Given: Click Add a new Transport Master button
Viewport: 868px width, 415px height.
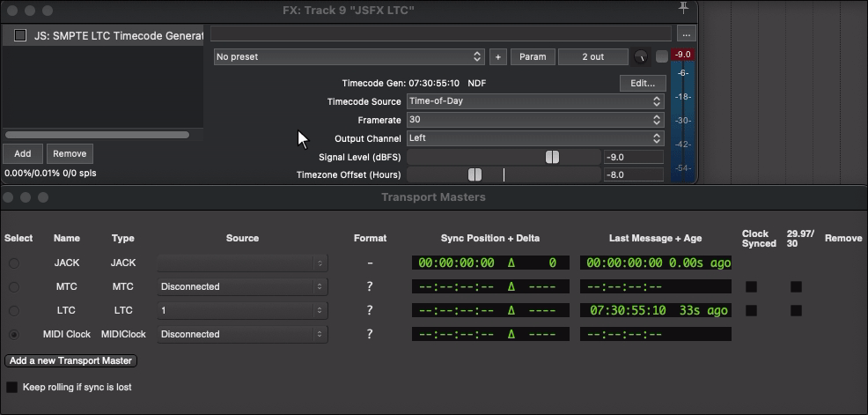Looking at the screenshot, I should tap(70, 360).
